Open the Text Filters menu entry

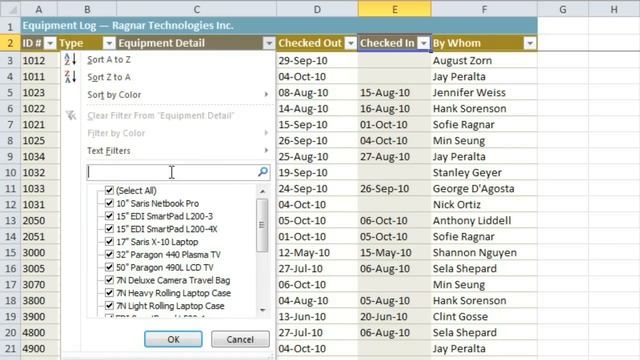pos(109,151)
